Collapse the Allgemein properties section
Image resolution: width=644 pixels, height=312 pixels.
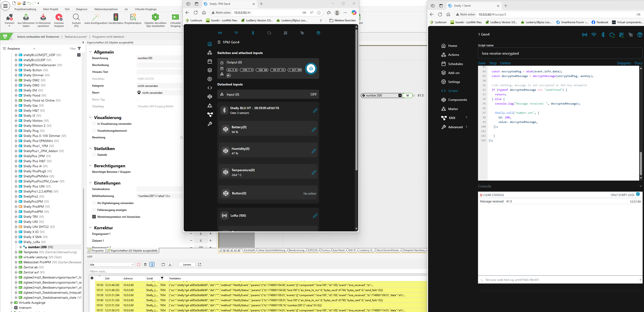[x=91, y=52]
